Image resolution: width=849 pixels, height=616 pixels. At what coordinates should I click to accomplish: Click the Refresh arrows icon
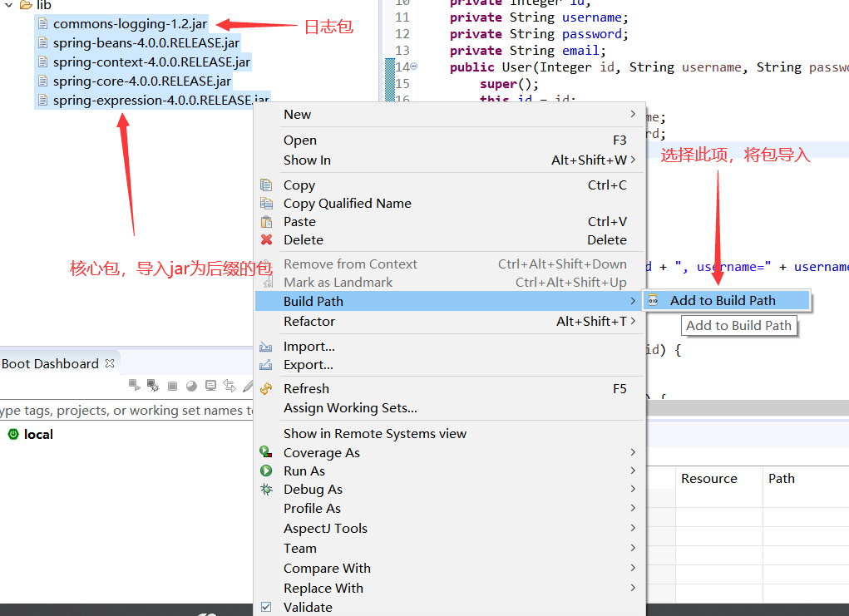tap(266, 389)
